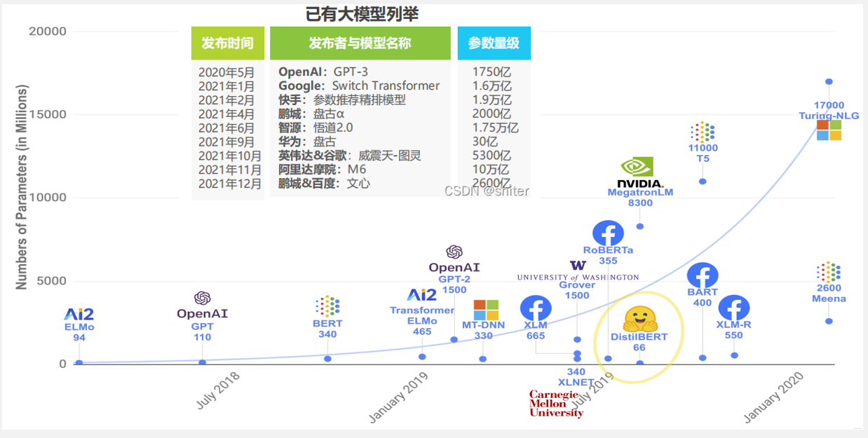Click the 快手：参数推荐精排模型 entry
868x438 pixels.
tap(342, 100)
